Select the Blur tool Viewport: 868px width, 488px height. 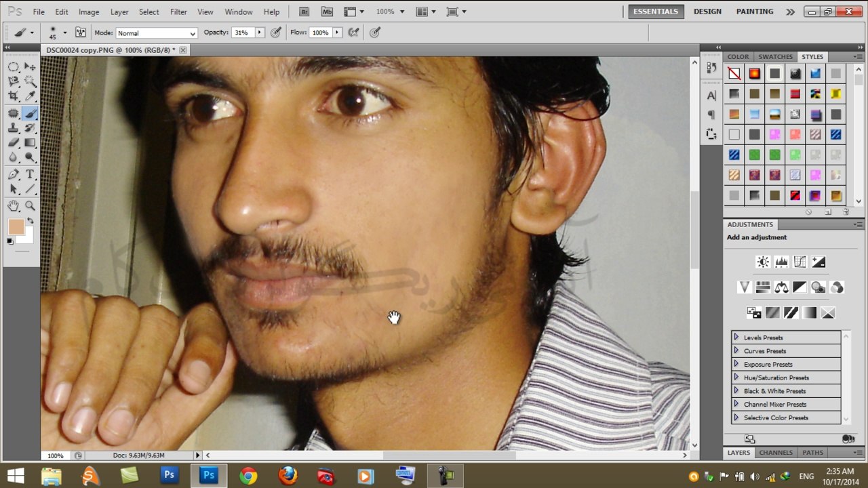(x=14, y=158)
